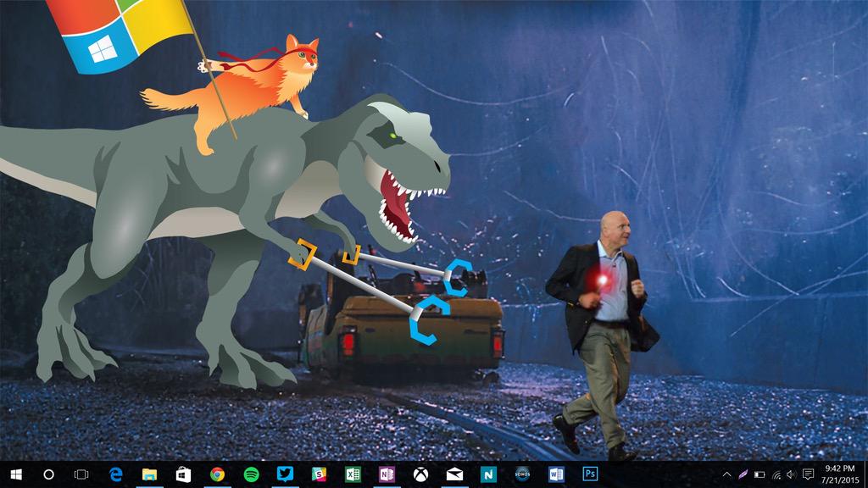The height and width of the screenshot is (488, 868).
Task: Launch Excel from the taskbar
Action: 353,474
